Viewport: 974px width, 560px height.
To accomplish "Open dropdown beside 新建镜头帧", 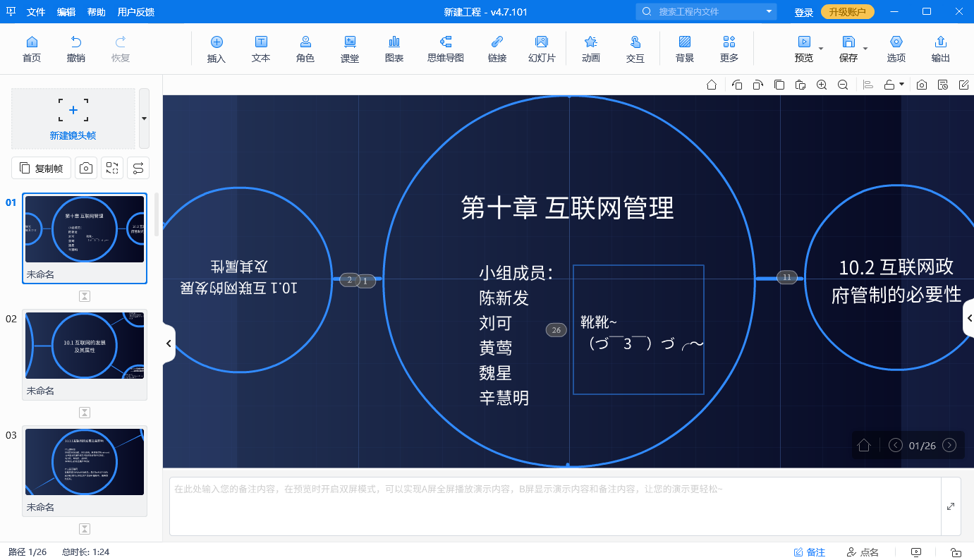I will (x=144, y=118).
